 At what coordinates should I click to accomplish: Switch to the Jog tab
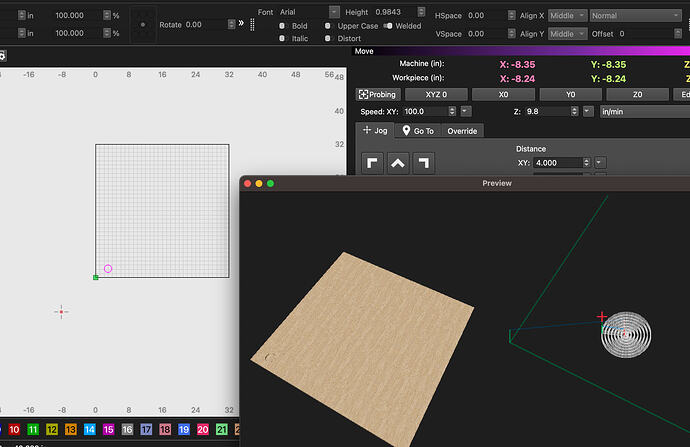point(375,131)
